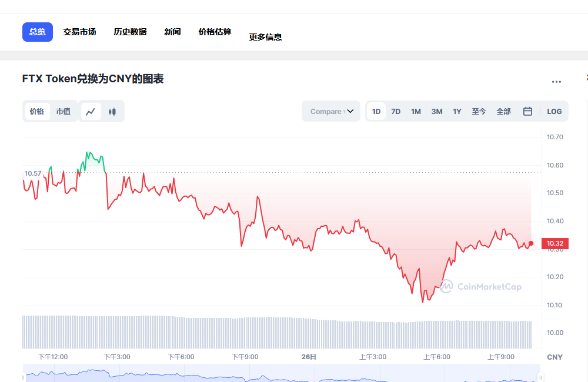Click the 26日 date axis label
This screenshot has height=382, width=588.
(x=309, y=357)
